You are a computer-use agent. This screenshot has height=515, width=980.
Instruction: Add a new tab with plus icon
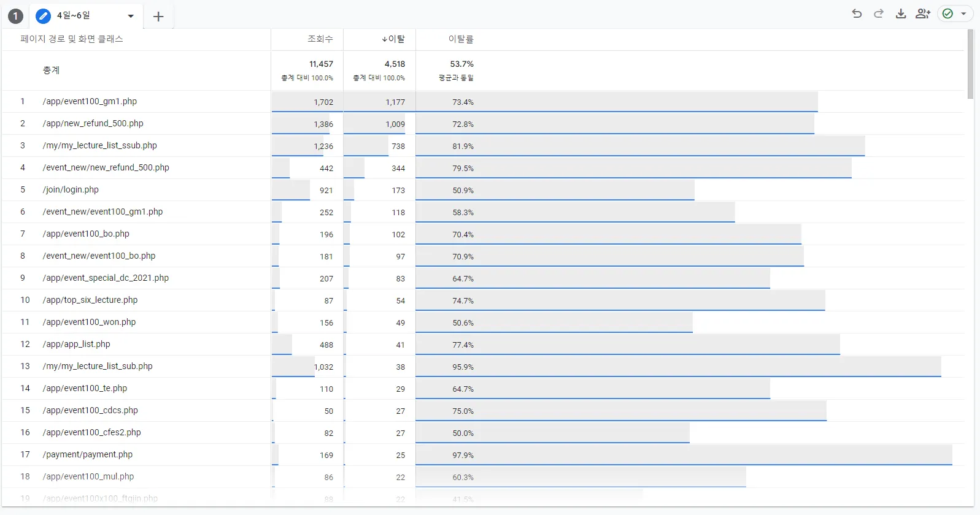[158, 17]
